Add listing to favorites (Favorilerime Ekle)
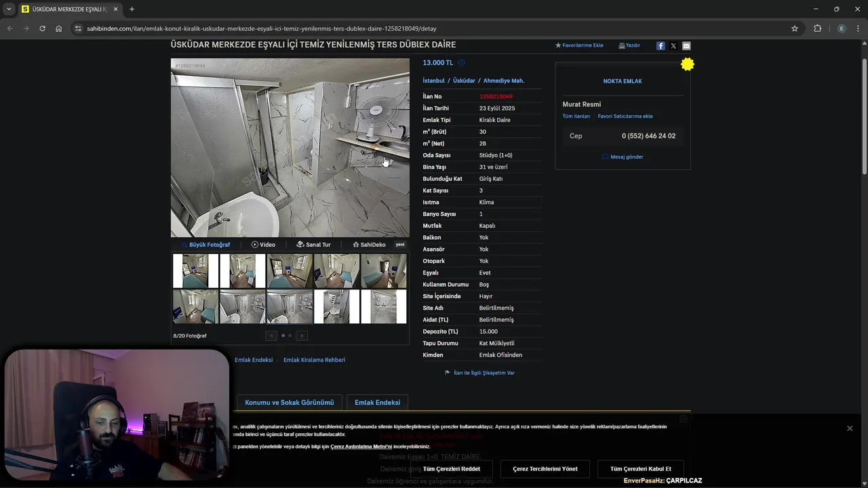The height and width of the screenshot is (488, 868). [579, 45]
